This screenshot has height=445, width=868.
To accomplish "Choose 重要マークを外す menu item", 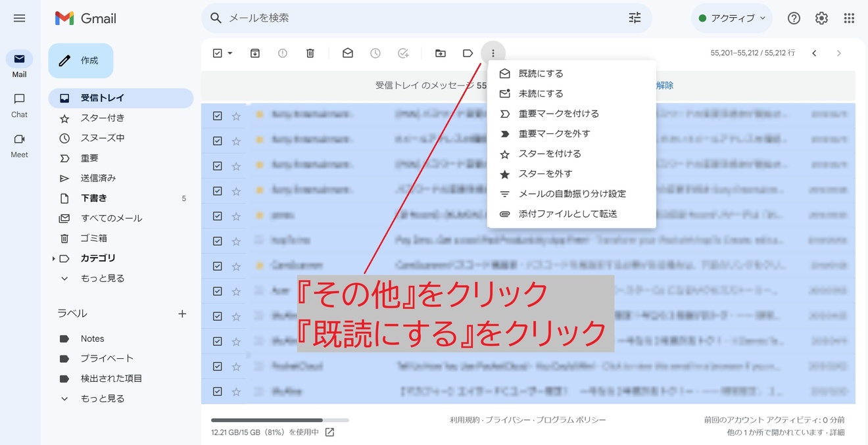I will pos(571,133).
